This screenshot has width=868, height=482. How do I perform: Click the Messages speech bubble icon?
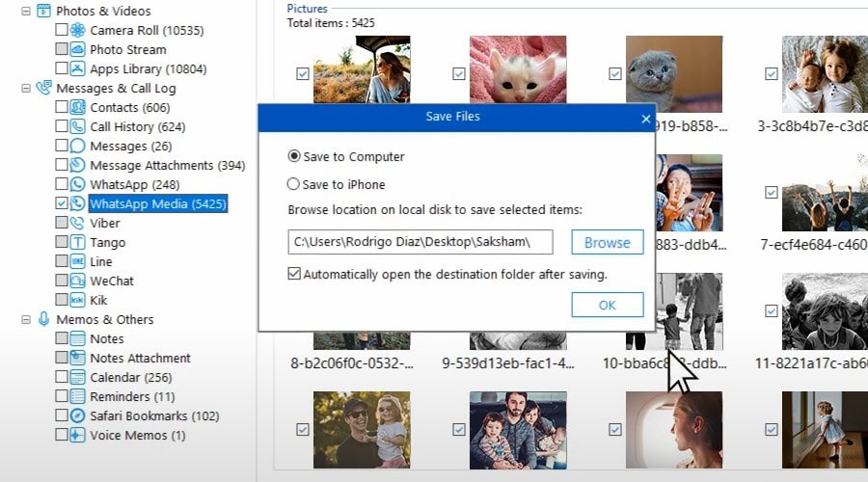(77, 146)
